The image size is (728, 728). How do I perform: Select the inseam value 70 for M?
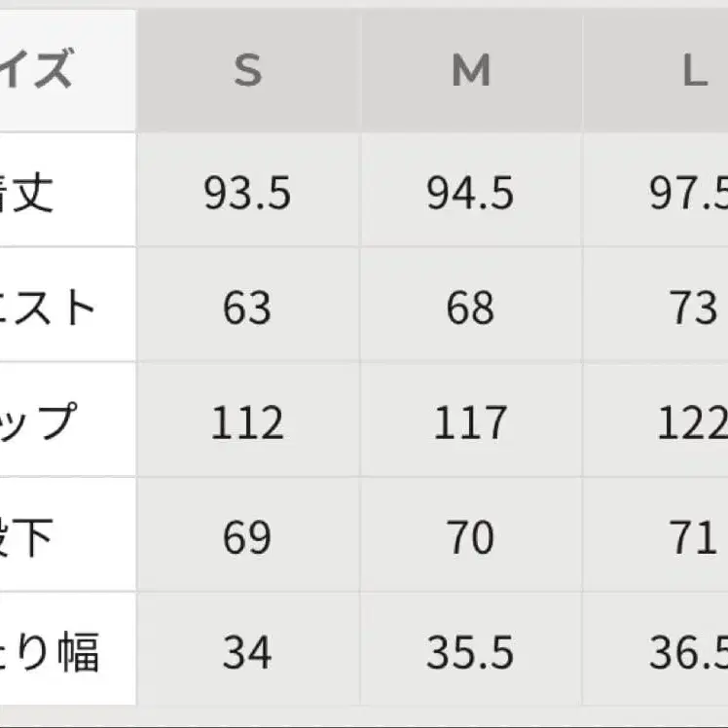click(x=471, y=538)
